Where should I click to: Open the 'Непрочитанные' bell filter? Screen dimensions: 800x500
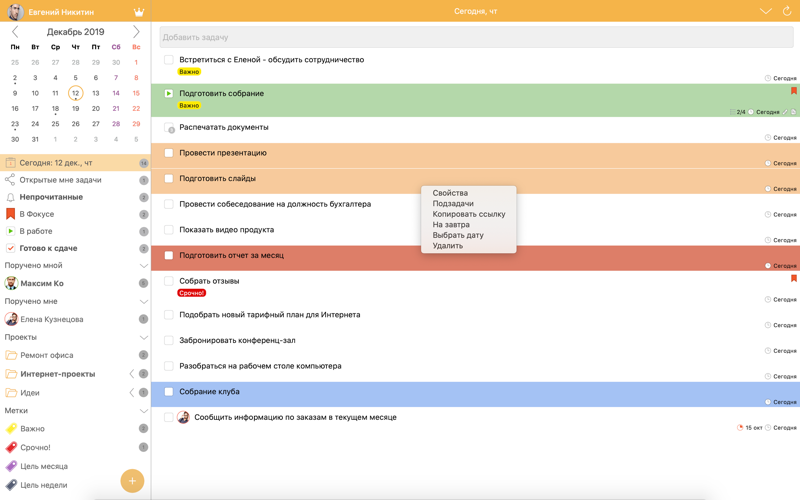[50, 197]
